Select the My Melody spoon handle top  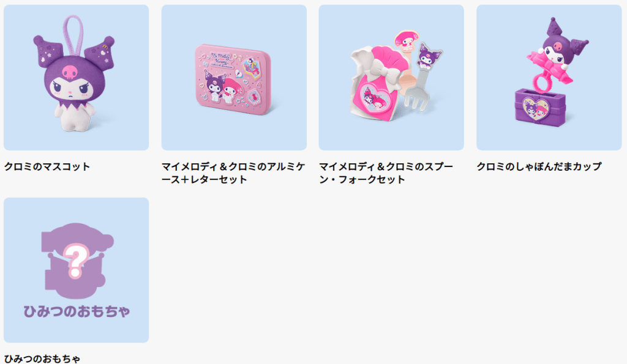(x=406, y=40)
